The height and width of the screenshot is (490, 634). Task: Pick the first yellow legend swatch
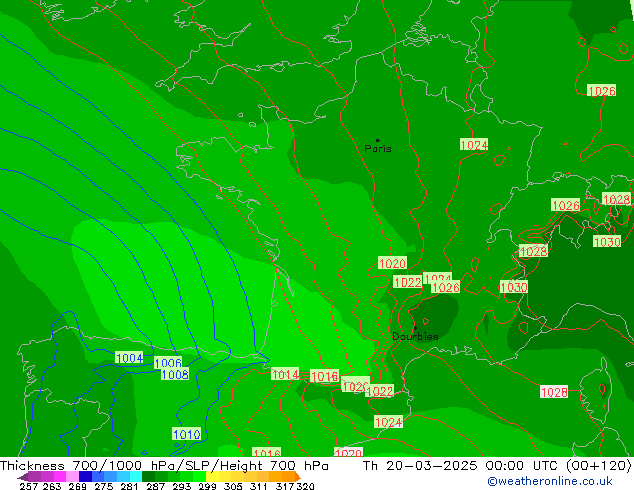coord(212,476)
